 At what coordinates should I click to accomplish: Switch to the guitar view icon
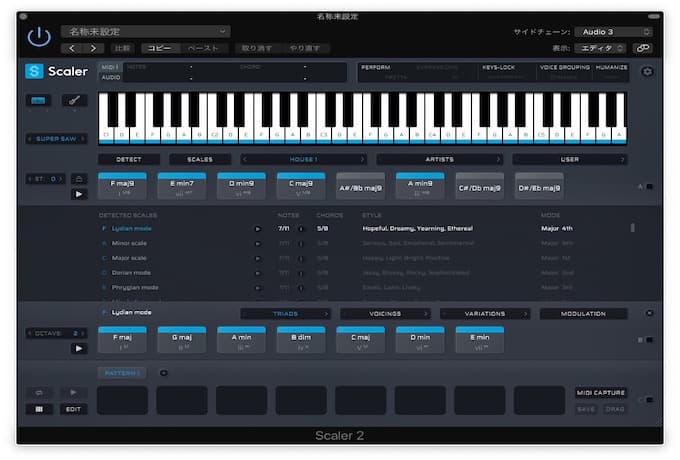(x=74, y=101)
